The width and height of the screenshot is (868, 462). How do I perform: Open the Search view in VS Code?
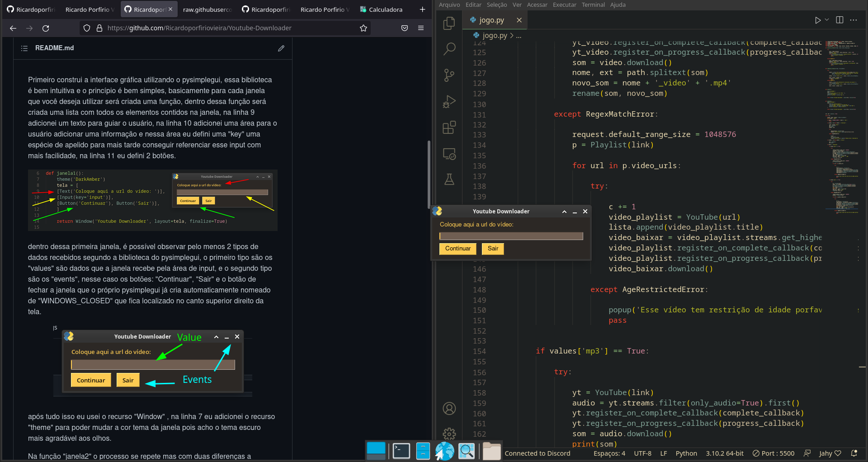449,49
